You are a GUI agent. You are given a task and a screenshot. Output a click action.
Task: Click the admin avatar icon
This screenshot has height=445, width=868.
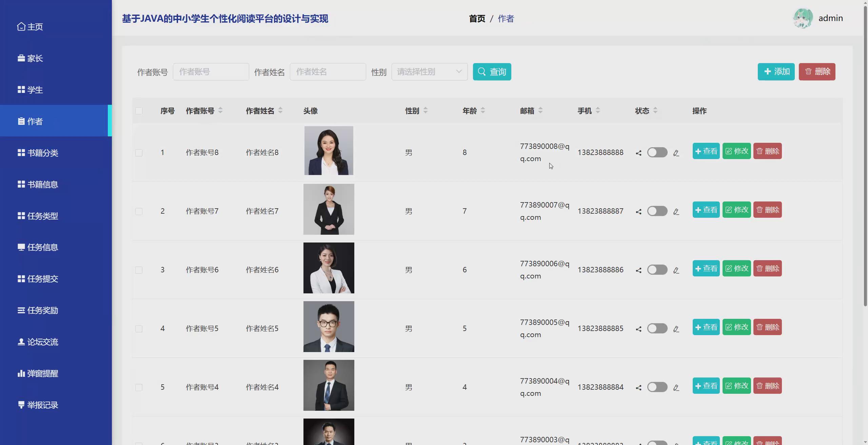click(803, 18)
